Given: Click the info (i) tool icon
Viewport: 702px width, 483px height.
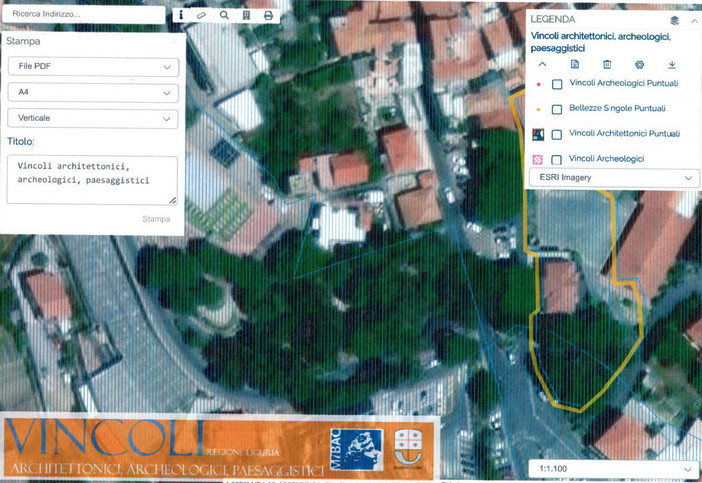Looking at the screenshot, I should (180, 16).
